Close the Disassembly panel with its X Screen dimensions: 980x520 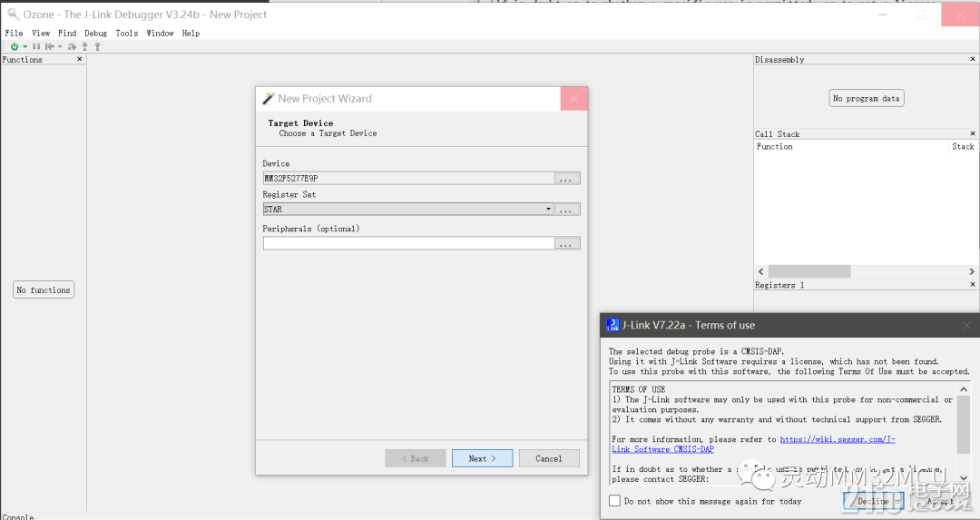tap(973, 59)
